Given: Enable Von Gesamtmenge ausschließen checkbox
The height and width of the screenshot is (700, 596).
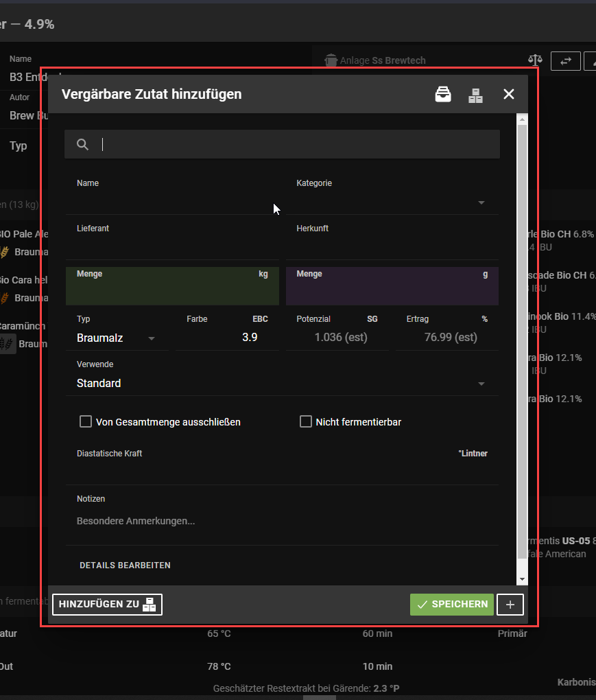Looking at the screenshot, I should click(x=86, y=421).
